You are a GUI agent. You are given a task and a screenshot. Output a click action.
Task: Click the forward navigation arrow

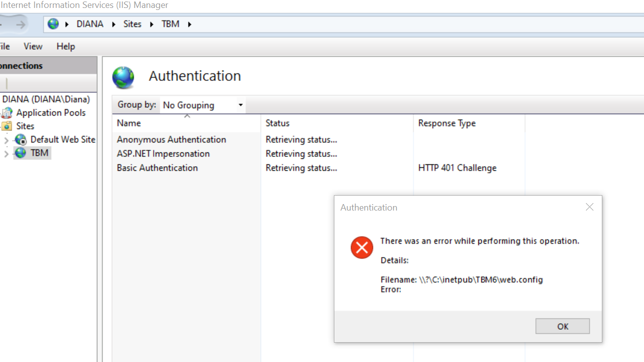(x=20, y=24)
